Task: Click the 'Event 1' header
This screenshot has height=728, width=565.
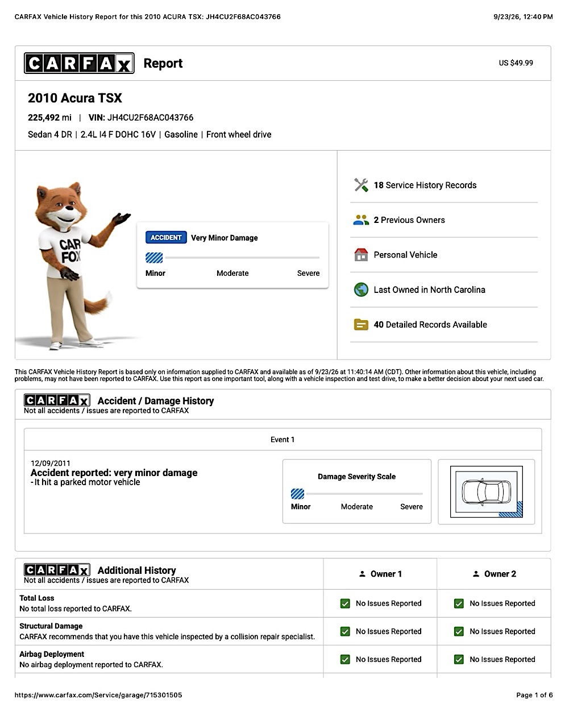Action: click(x=282, y=440)
